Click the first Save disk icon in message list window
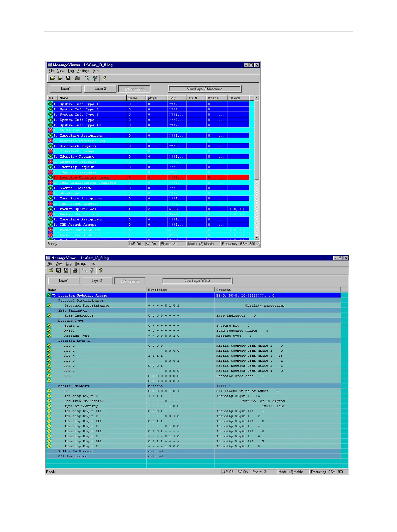The height and width of the screenshot is (532, 397). [60, 78]
